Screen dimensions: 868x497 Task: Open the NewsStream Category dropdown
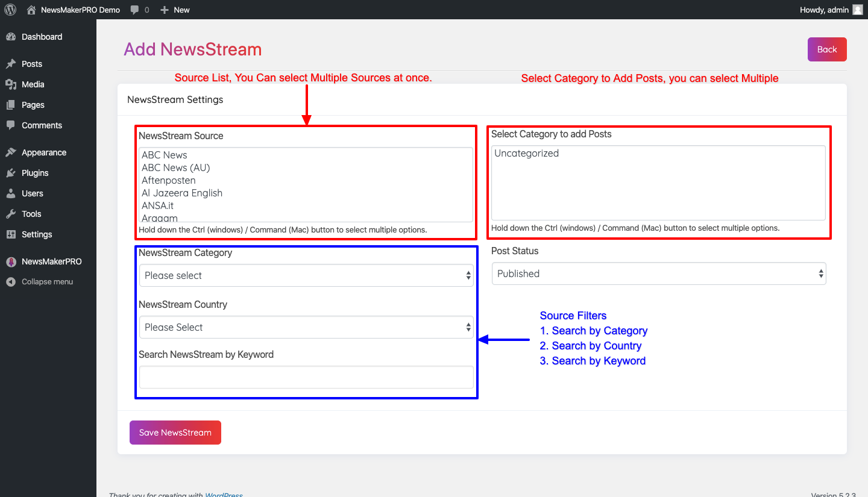[306, 275]
